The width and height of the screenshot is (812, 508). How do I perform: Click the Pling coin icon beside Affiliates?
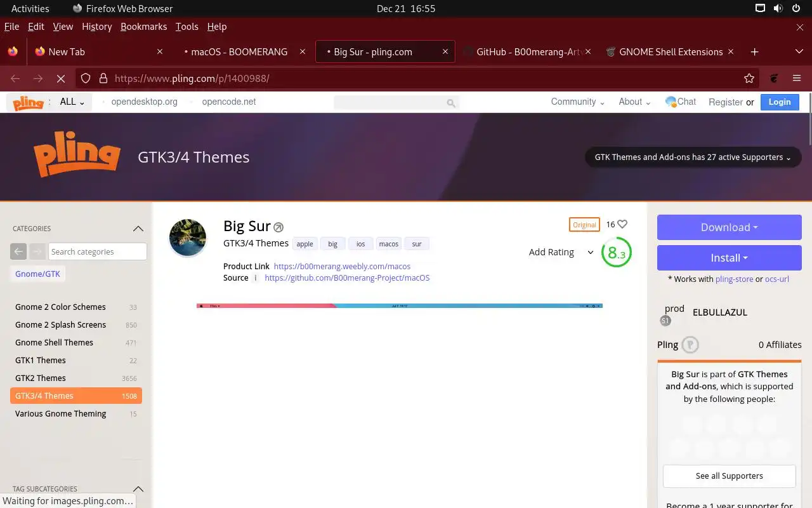(x=690, y=344)
